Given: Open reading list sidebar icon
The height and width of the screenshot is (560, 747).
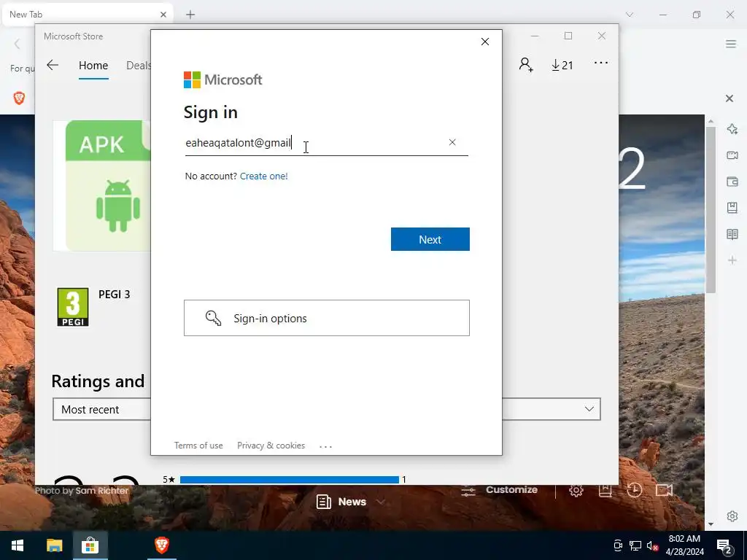Looking at the screenshot, I should pyautogui.click(x=732, y=234).
